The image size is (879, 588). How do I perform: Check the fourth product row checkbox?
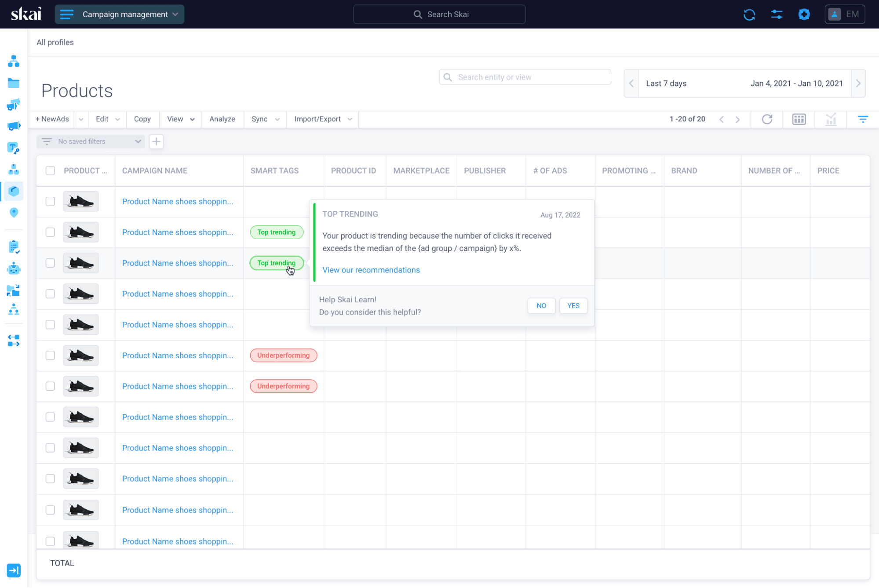coord(50,294)
